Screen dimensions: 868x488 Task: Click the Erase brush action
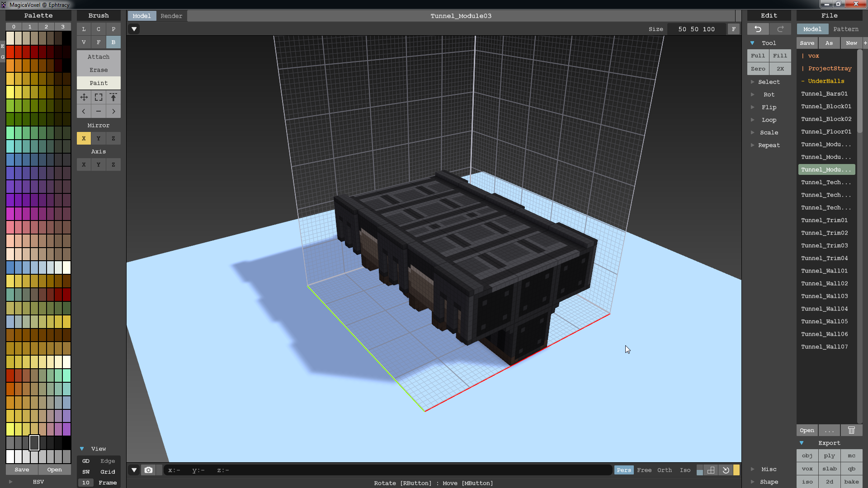tap(99, 70)
